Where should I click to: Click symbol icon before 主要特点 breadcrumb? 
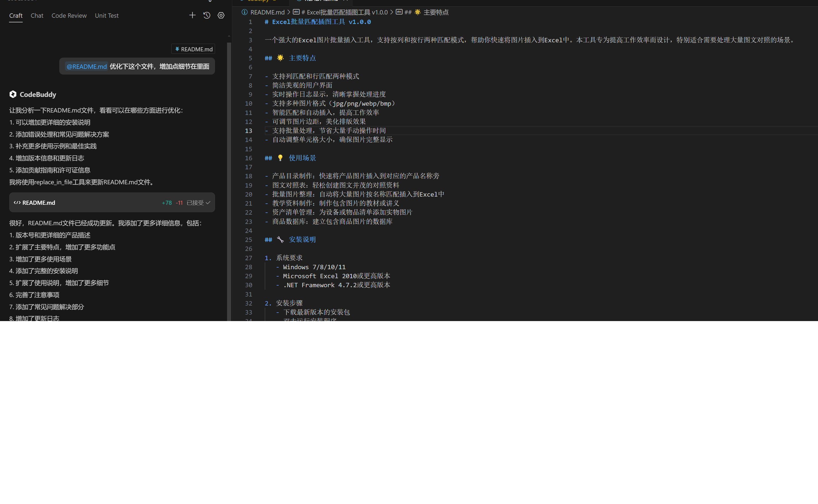pyautogui.click(x=399, y=12)
